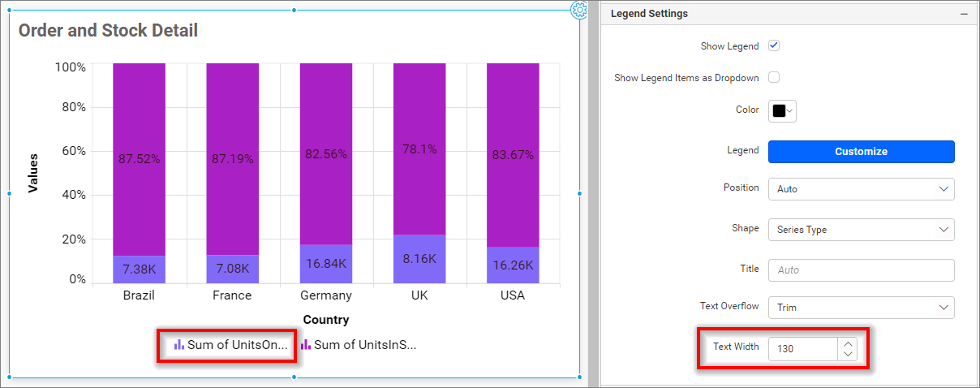This screenshot has width=980, height=388.
Task: Click the USA bar segment 83.67%
Action: 513,155
